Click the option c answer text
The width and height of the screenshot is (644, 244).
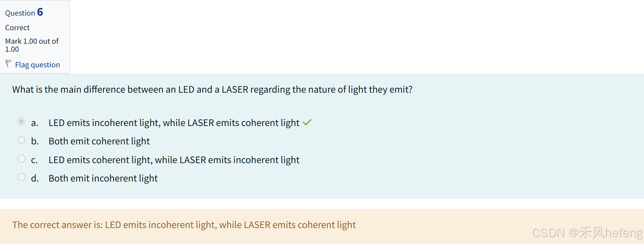(174, 160)
